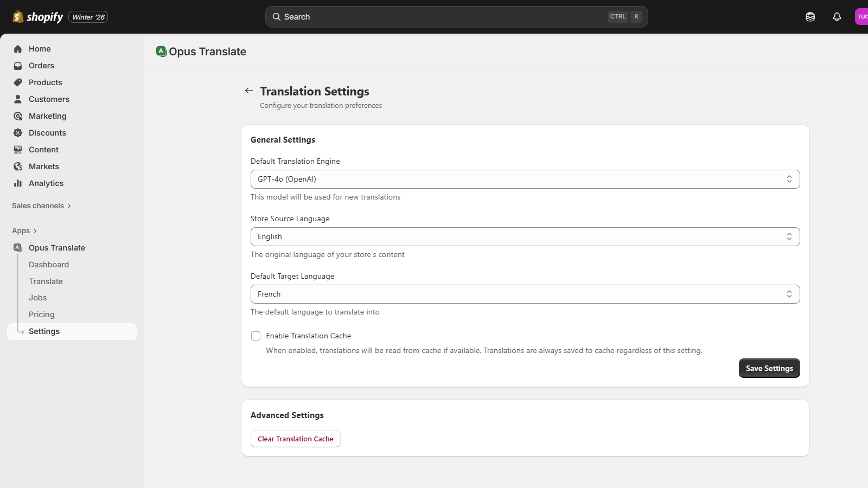Select the Products icon
This screenshot has width=868, height=488.
tap(18, 82)
